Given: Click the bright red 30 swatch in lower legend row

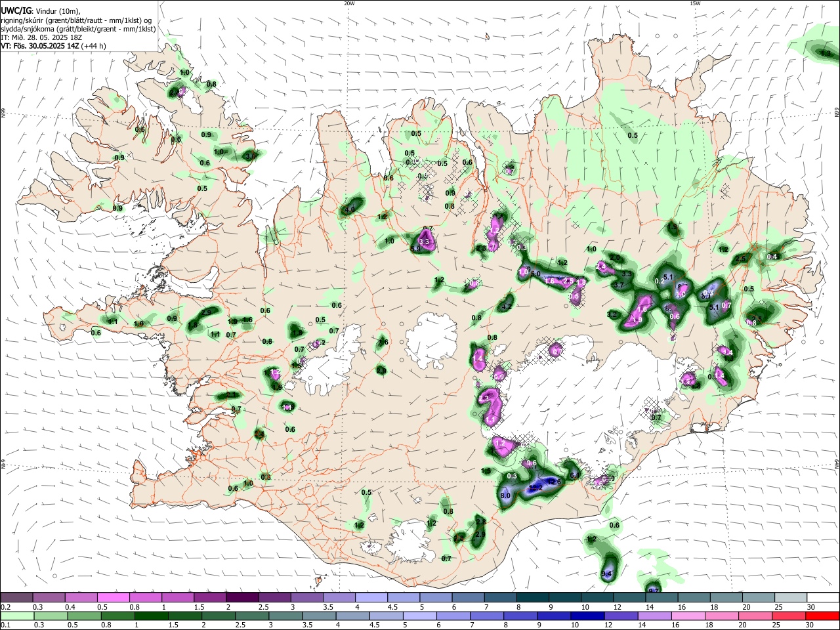Looking at the screenshot, I should 822,616.
